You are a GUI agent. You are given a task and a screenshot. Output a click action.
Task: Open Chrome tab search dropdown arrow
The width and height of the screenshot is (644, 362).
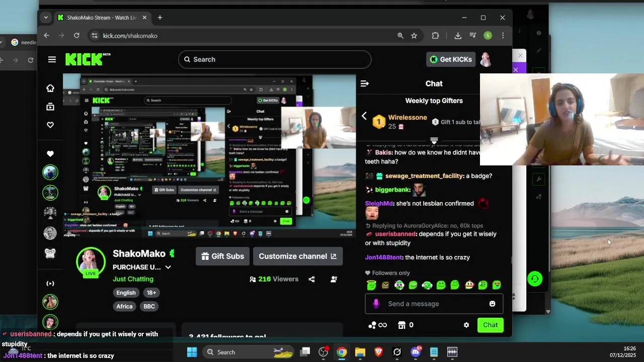point(46,18)
